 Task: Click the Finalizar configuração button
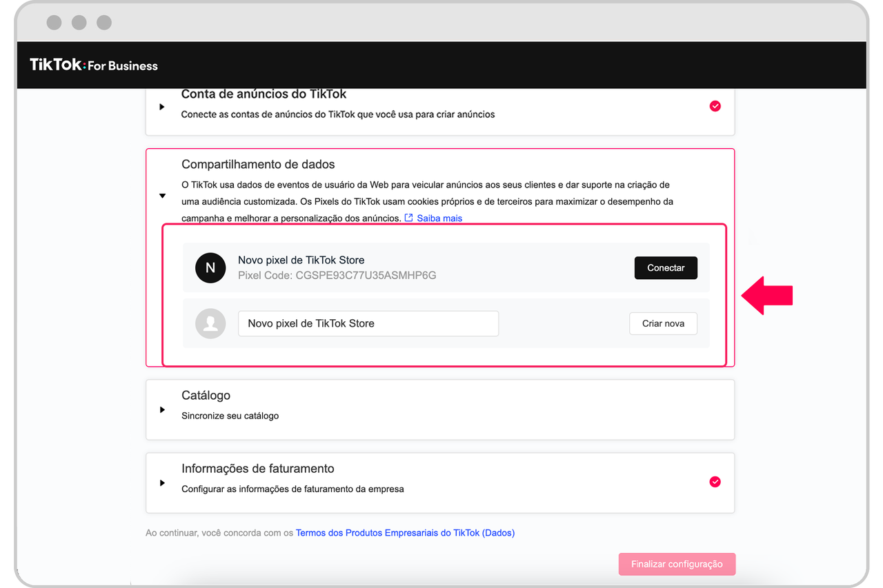pyautogui.click(x=677, y=564)
